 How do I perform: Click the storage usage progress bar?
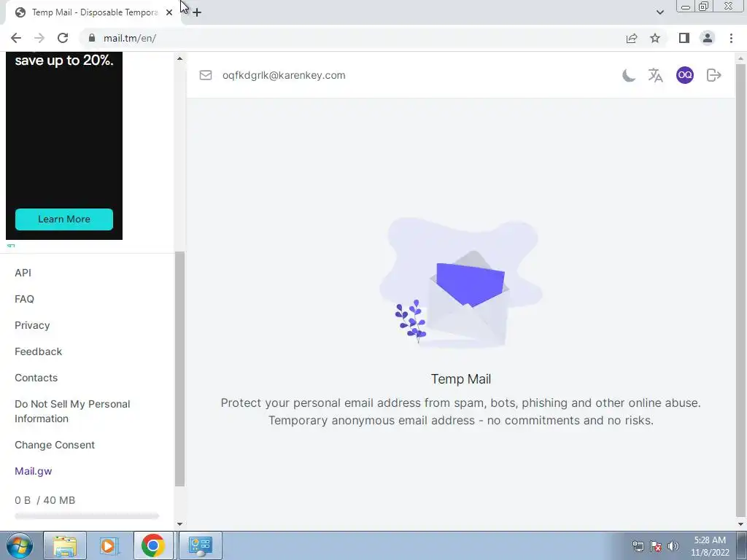tap(87, 516)
